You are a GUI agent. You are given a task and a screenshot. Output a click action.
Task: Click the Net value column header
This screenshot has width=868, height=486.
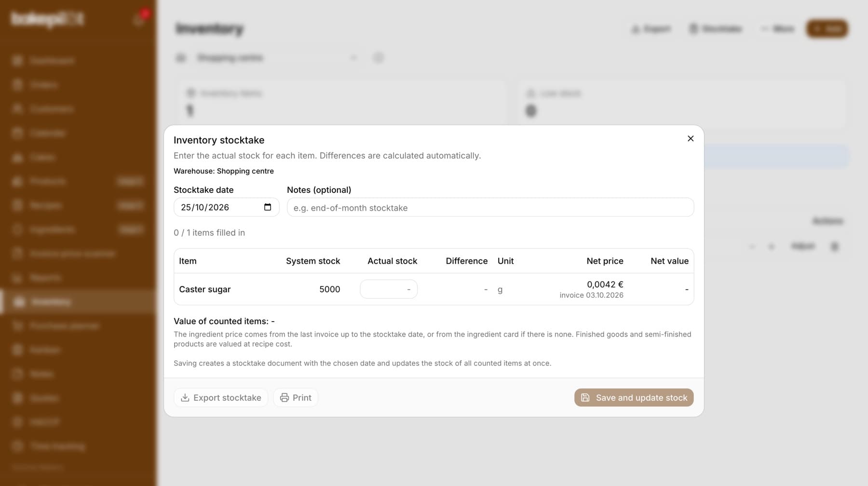(x=670, y=261)
